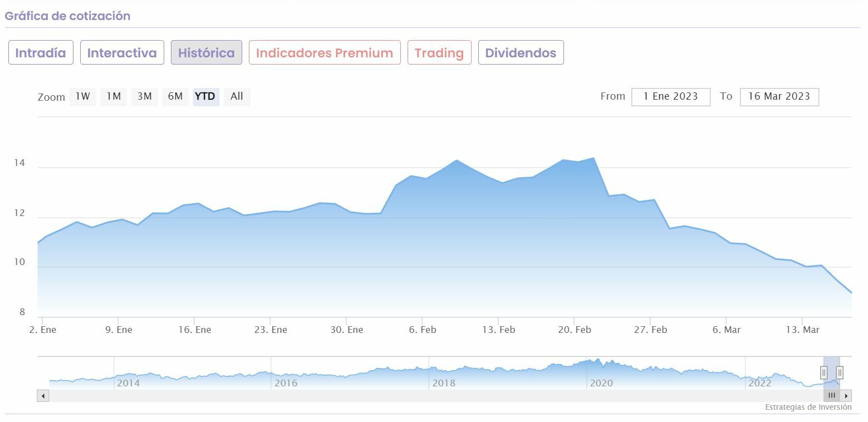The image size is (868, 422).
Task: Click the navigator scroll-left arrow
Action: (43, 396)
